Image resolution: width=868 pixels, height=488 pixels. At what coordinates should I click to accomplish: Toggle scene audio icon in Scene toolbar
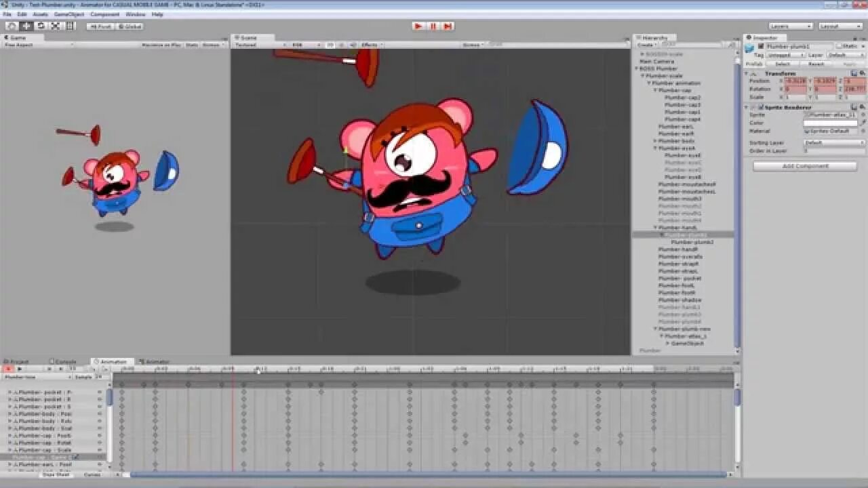point(353,45)
